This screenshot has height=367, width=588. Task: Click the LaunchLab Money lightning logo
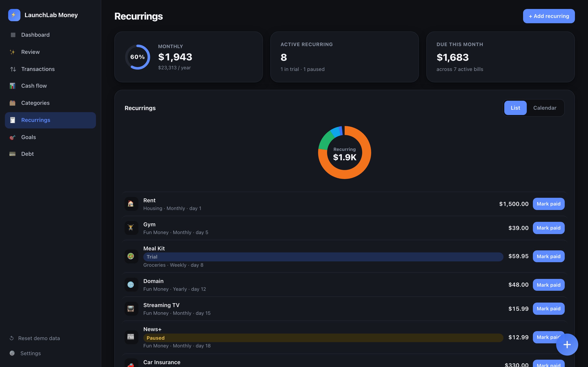[x=14, y=15]
